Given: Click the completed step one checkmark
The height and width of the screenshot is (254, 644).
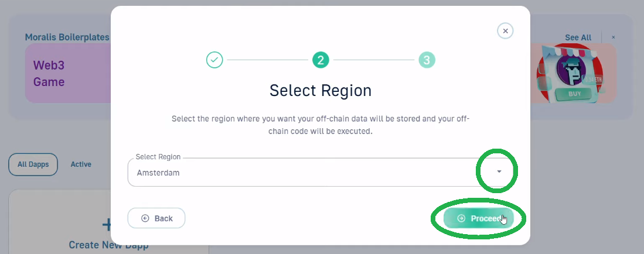Looking at the screenshot, I should [x=214, y=60].
